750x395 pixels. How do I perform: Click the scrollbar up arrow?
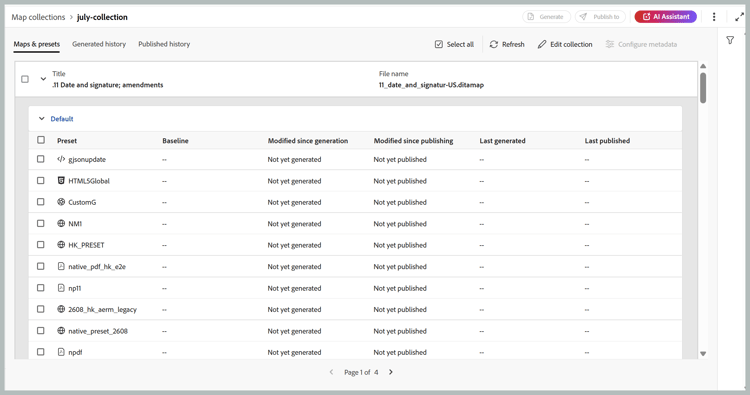[x=703, y=66]
